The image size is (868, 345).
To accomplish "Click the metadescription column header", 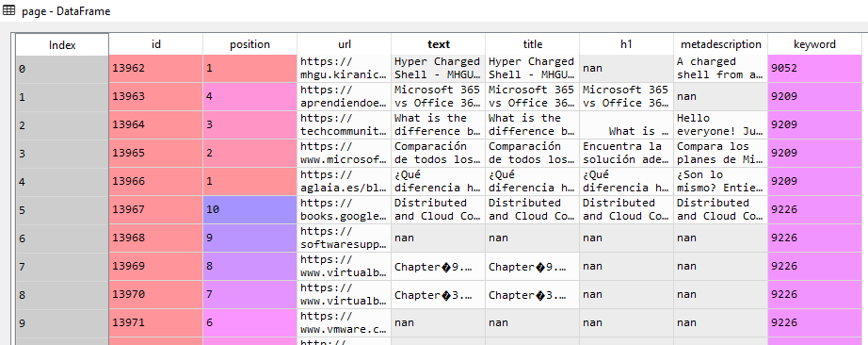I will 721,44.
